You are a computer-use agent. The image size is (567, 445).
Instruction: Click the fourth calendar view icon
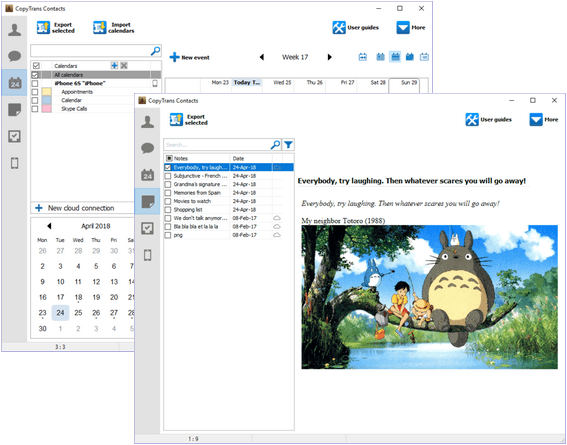409,57
